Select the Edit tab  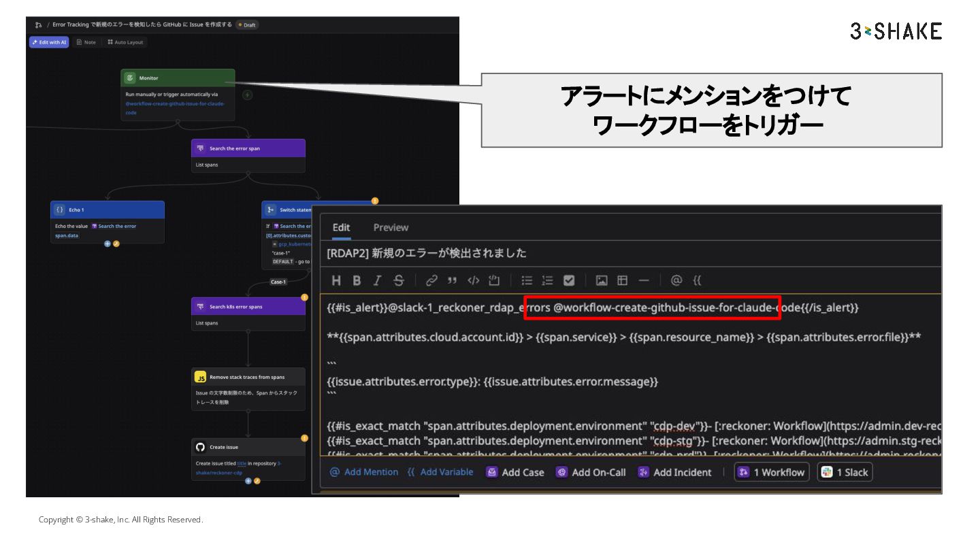coord(341,227)
